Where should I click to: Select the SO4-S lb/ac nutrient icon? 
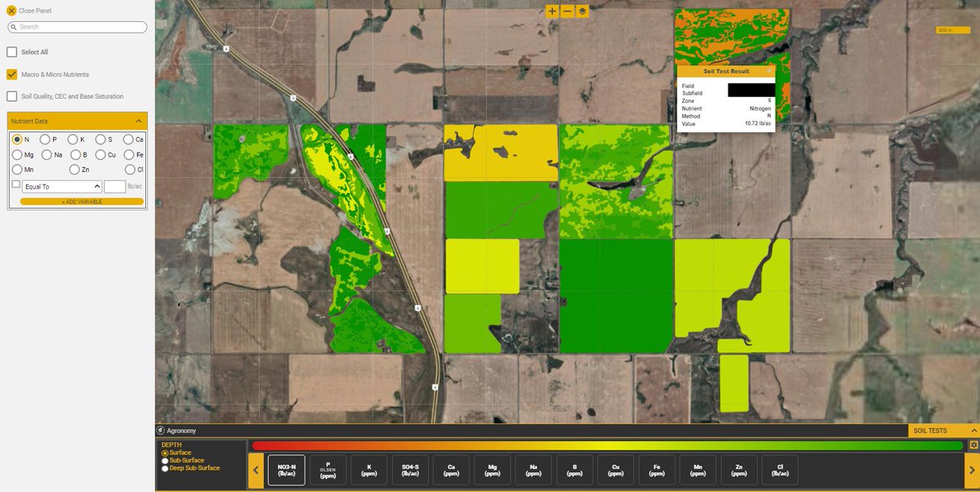[410, 469]
